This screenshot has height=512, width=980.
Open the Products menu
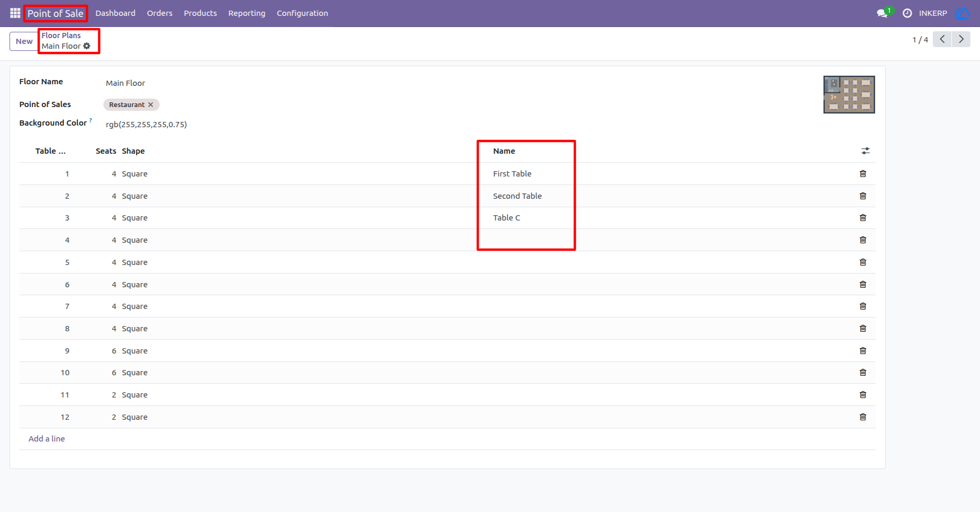[200, 13]
